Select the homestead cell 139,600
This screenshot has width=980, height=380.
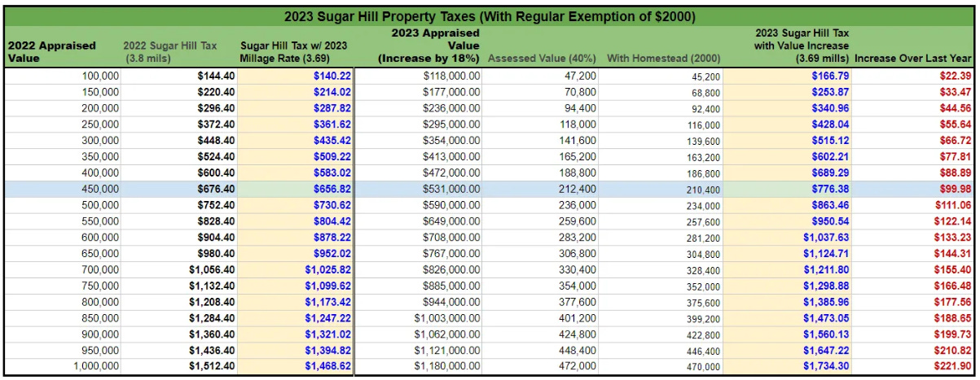661,140
